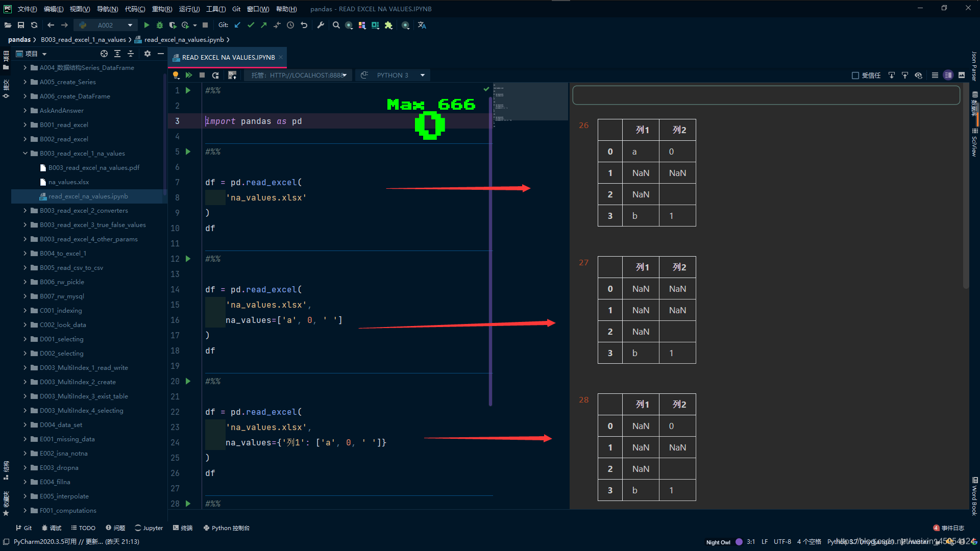Select the READ EXCEL NA VALUES.IPYNB tab
This screenshot has width=980, height=551.
click(x=227, y=57)
